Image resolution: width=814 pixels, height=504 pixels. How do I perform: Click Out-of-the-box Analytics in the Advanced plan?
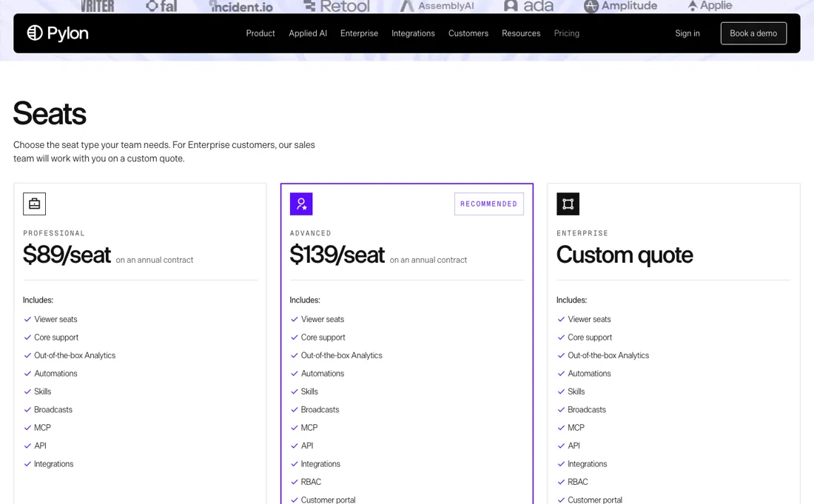coord(342,355)
